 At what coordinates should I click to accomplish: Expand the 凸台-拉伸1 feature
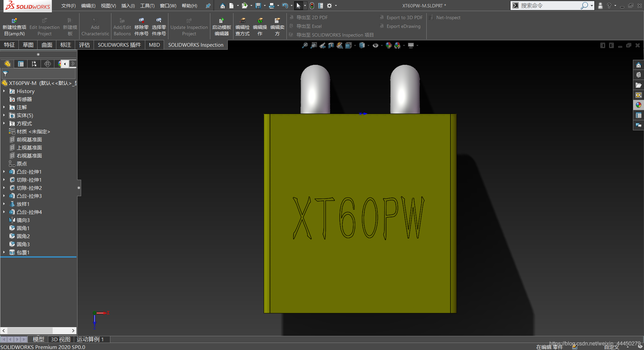click(x=4, y=172)
